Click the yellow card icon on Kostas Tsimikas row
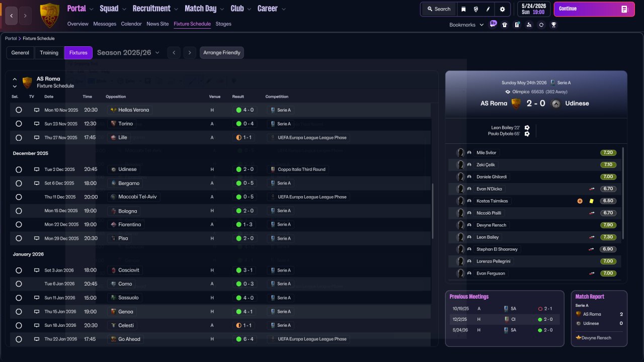Image resolution: width=644 pixels, height=362 pixels. click(x=591, y=201)
